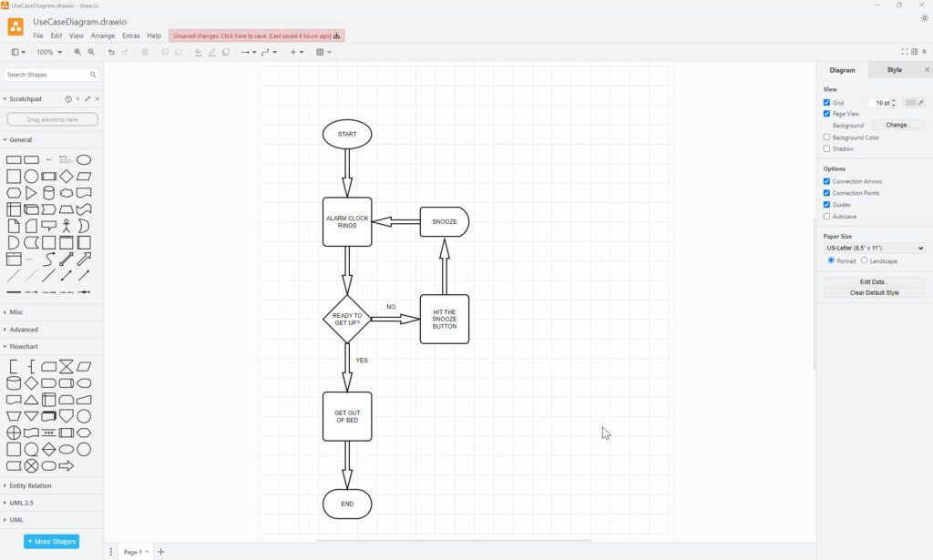This screenshot has height=560, width=933.
Task: Toggle fullscreen mode icon
Action: point(905,52)
